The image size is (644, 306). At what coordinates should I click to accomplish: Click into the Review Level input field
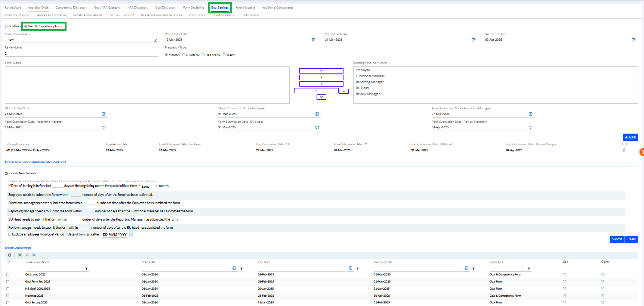pyautogui.click(x=81, y=54)
